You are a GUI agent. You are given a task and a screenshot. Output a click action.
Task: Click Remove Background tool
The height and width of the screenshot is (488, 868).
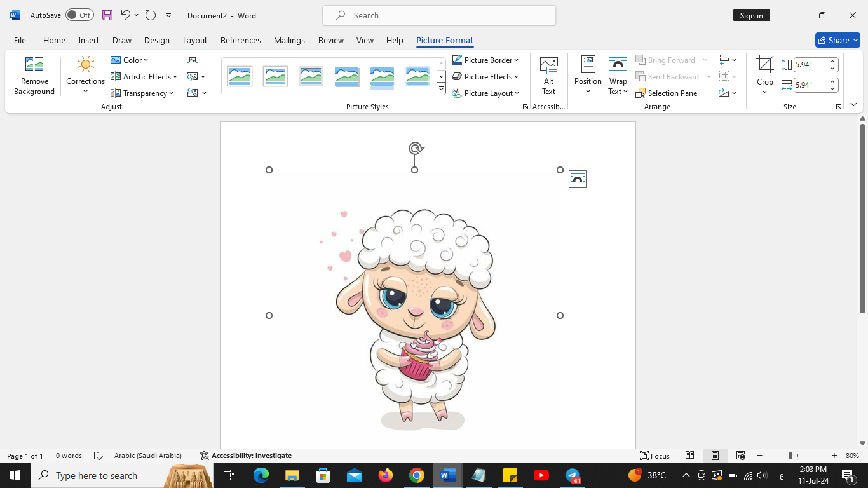click(x=34, y=76)
